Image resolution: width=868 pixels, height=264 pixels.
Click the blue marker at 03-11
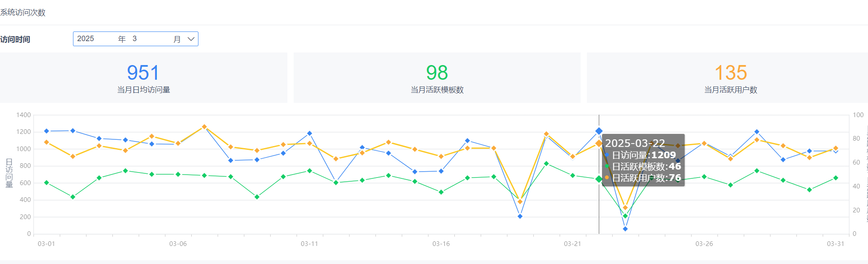pos(310,133)
